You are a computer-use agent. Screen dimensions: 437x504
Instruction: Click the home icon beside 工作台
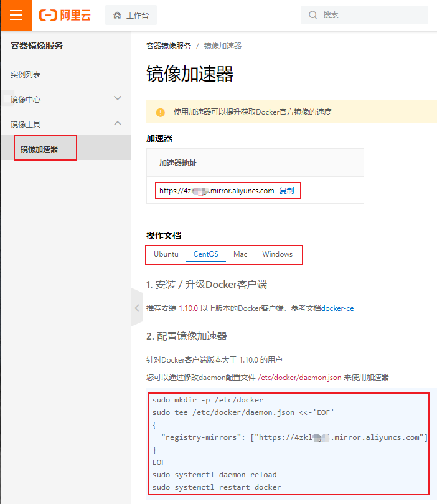coord(117,15)
